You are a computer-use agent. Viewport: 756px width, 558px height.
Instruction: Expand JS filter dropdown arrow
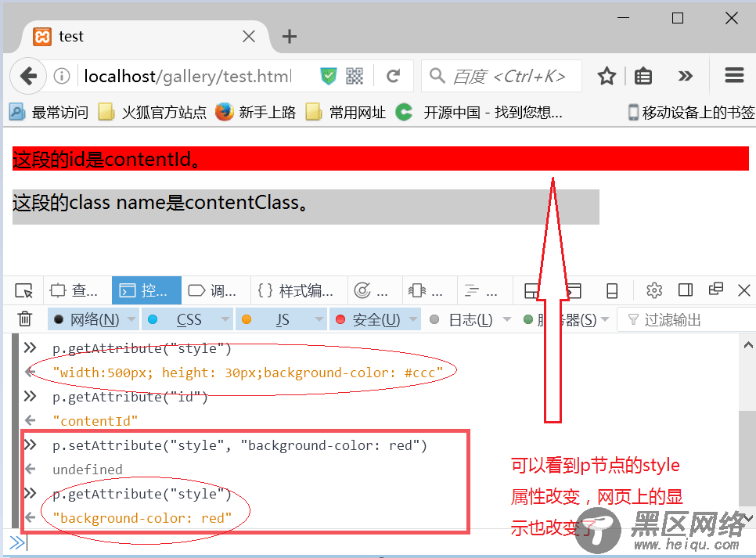coord(319,319)
